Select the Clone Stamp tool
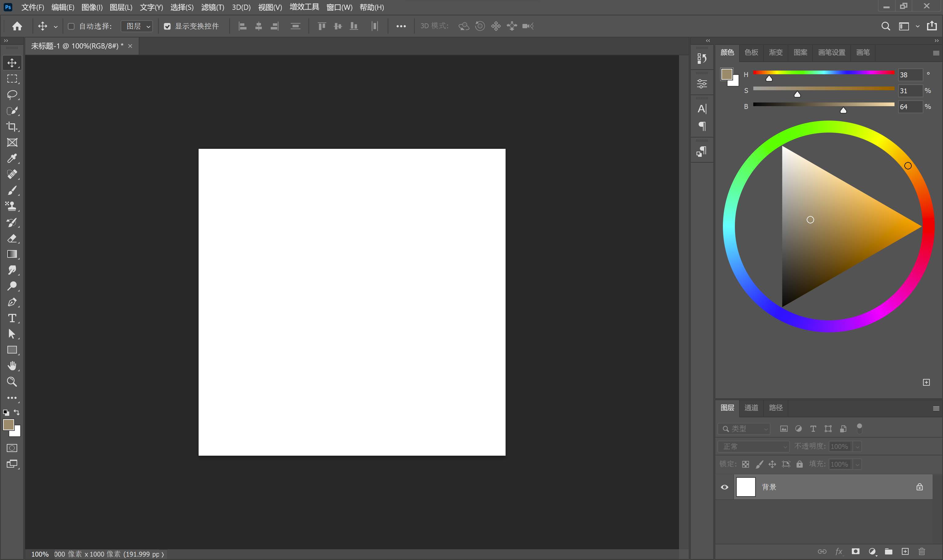Screen dimensions: 943x560 pos(12,206)
